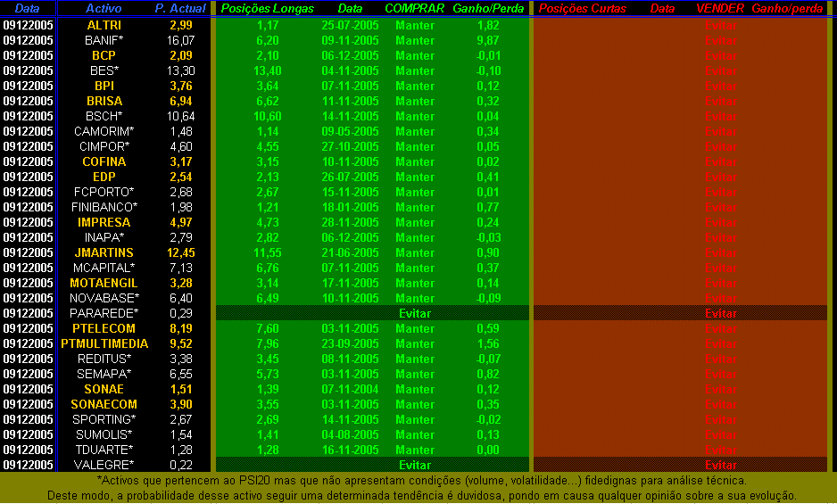Click the green 'COMPRAR' column header

click(x=415, y=9)
